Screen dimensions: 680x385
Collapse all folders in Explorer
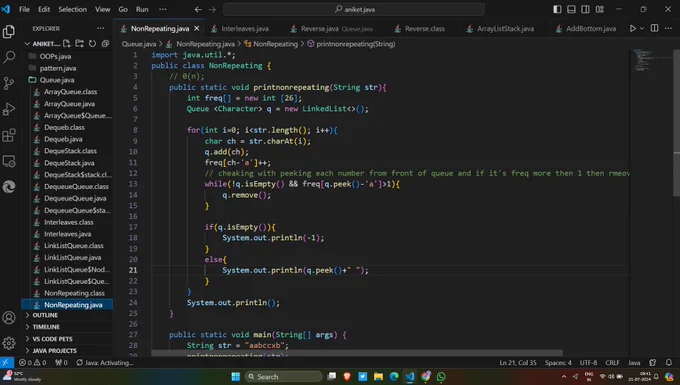(105, 43)
